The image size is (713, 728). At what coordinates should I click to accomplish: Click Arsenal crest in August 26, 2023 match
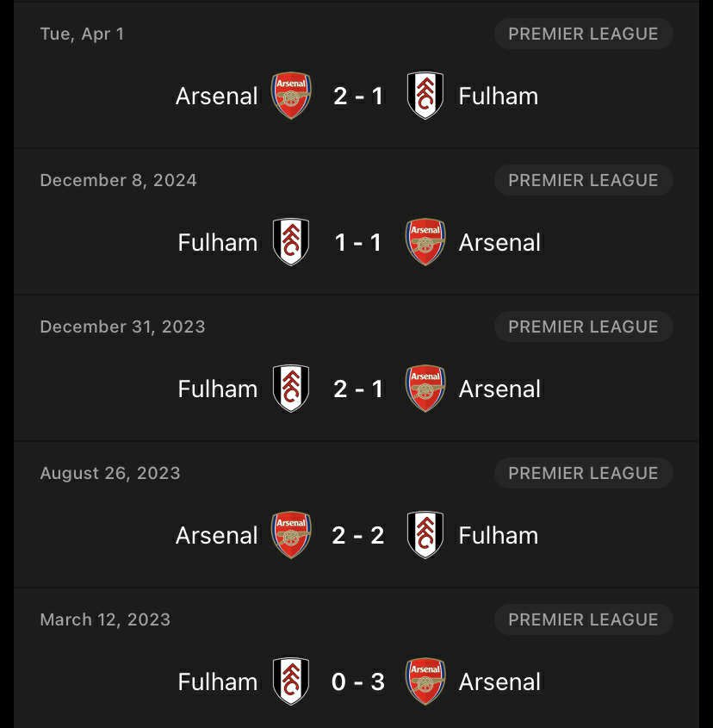coord(291,535)
